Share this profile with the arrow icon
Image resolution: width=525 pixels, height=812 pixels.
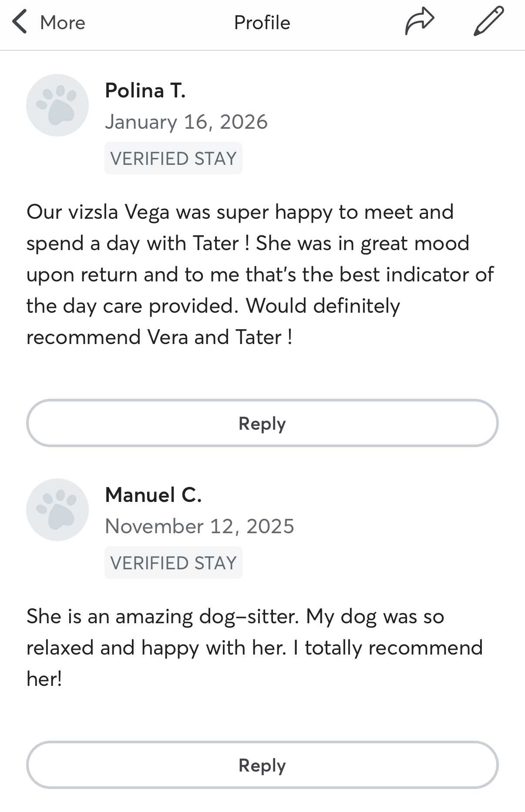[x=420, y=22]
